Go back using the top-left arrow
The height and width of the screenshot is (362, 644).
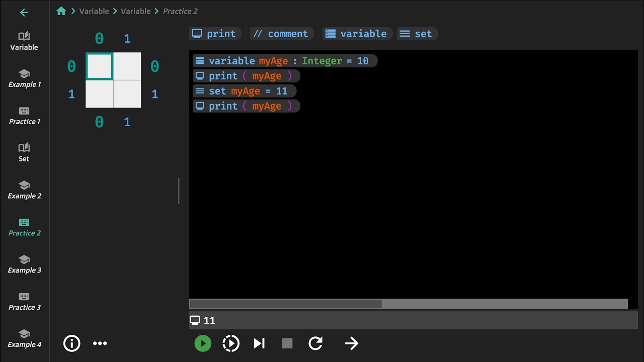(x=24, y=13)
